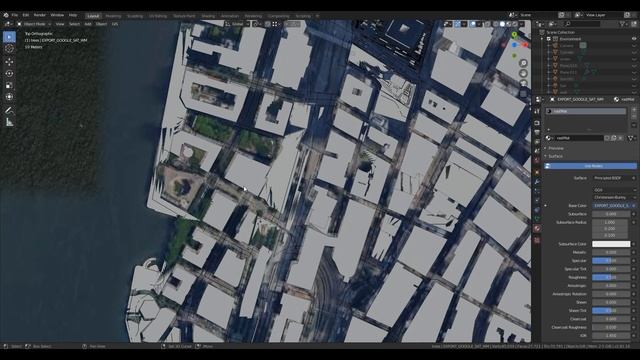640x360 pixels.
Task: Open the viewport View menu
Action: (x=60, y=24)
